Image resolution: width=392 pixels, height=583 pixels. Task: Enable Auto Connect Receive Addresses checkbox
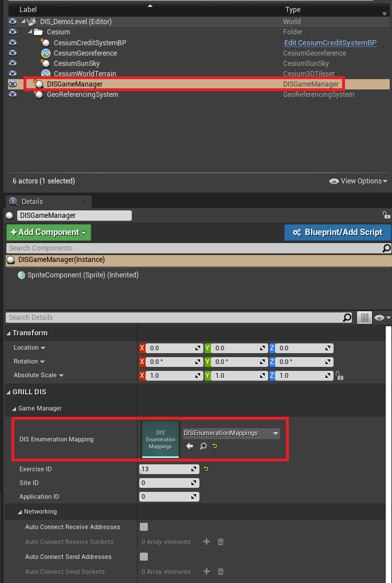pyautogui.click(x=144, y=527)
